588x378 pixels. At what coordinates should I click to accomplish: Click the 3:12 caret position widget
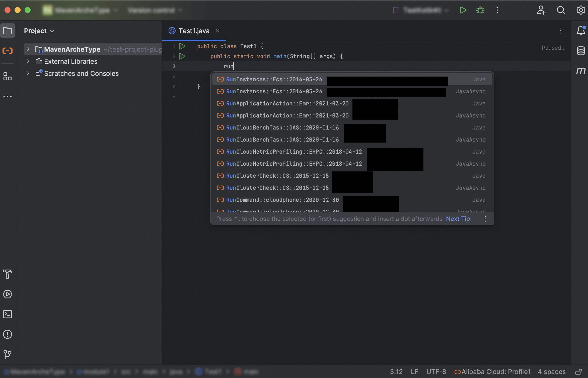(396, 372)
